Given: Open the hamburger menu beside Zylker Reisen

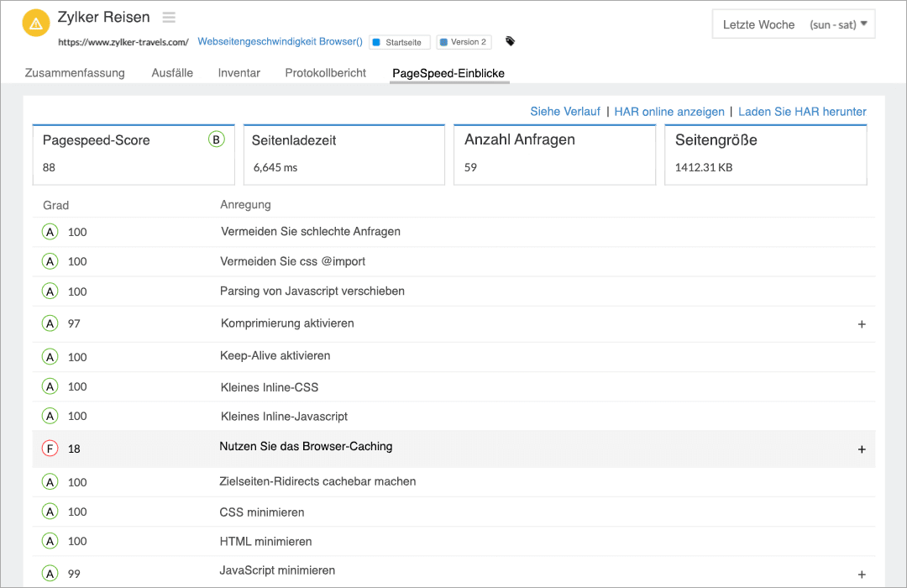Looking at the screenshot, I should pyautogui.click(x=168, y=17).
